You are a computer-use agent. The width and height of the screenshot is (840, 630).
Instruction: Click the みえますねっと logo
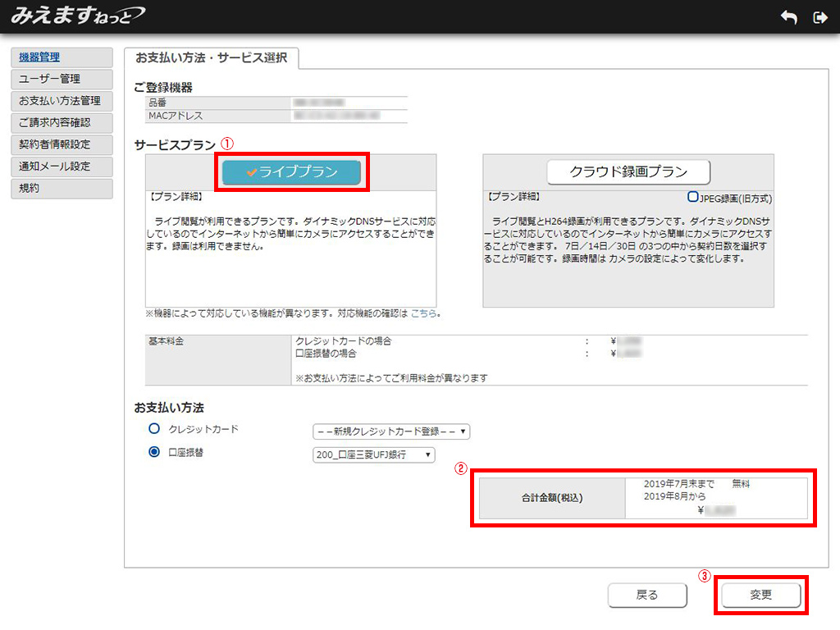[79, 16]
